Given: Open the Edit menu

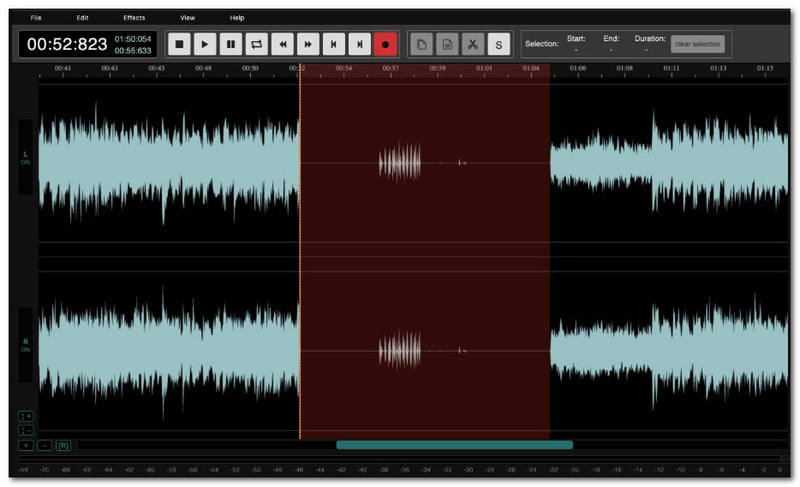Looking at the screenshot, I should point(82,18).
